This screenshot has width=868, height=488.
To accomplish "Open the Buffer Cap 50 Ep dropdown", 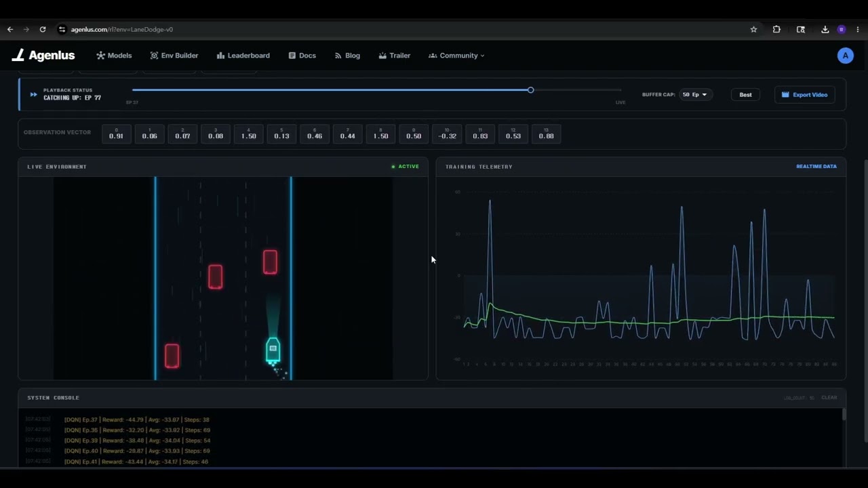I will click(x=695, y=95).
